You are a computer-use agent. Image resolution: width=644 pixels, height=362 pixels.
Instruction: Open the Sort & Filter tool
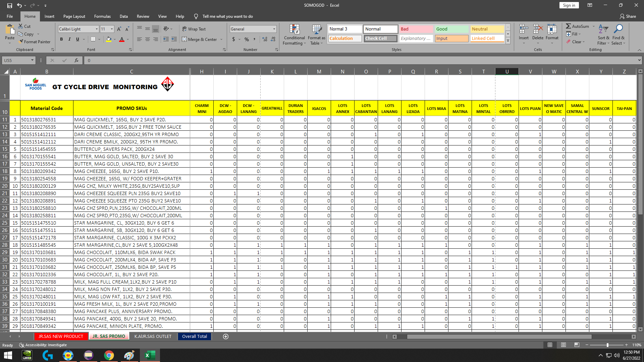[603, 29]
